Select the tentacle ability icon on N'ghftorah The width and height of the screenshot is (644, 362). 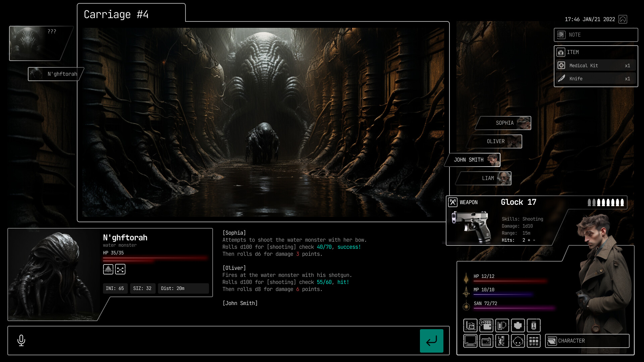[108, 269]
